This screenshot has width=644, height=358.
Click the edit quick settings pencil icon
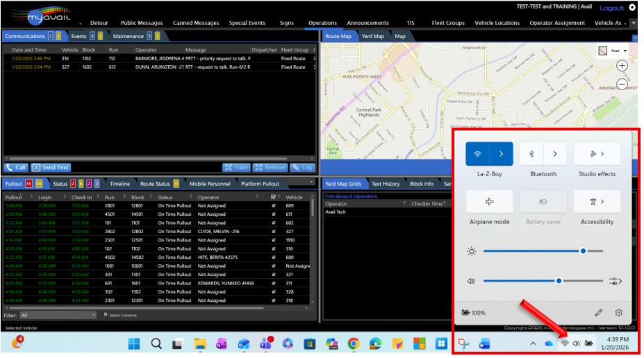598,313
